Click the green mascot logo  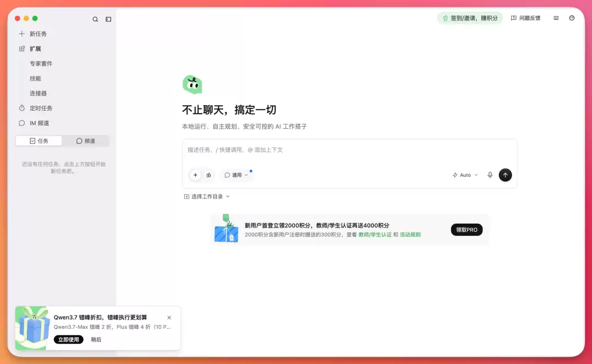click(x=192, y=84)
